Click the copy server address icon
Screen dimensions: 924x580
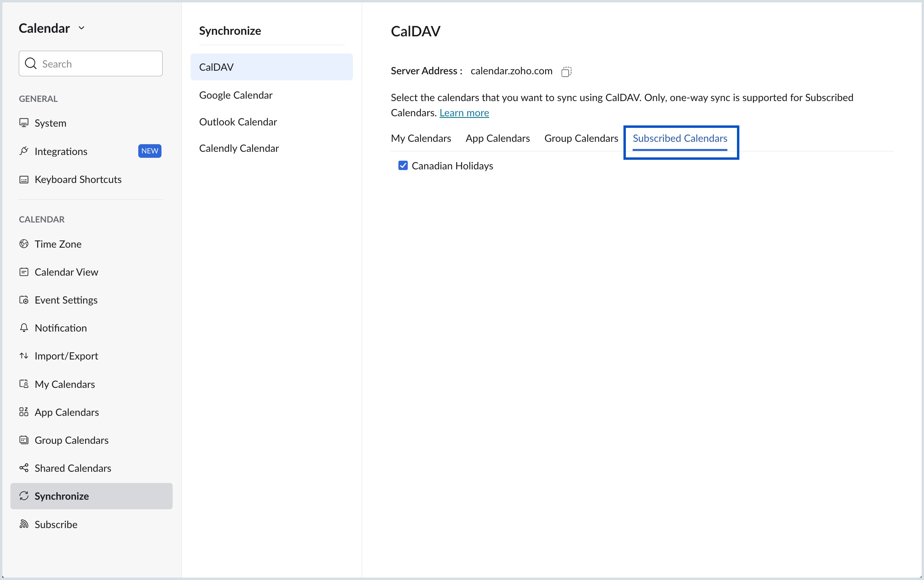(566, 72)
